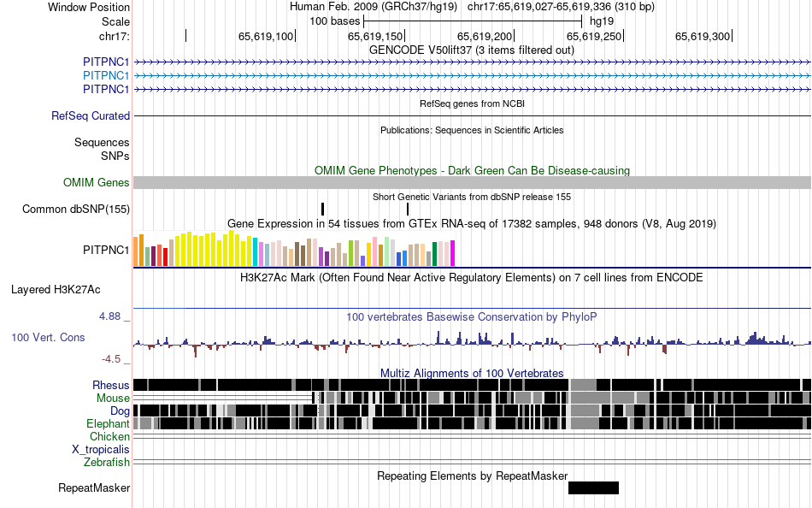
Task: Click the '65,619,100' ruler coordinate
Action: (266, 36)
